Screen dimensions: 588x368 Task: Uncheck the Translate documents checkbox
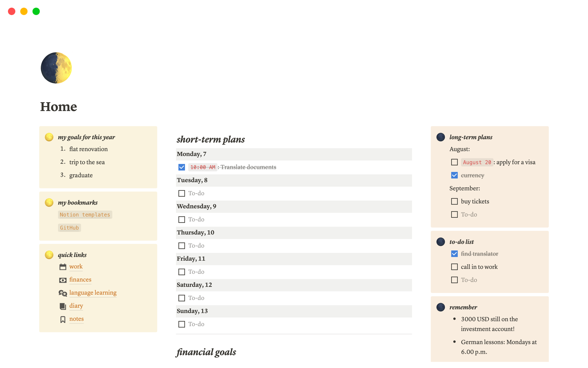pyautogui.click(x=182, y=167)
